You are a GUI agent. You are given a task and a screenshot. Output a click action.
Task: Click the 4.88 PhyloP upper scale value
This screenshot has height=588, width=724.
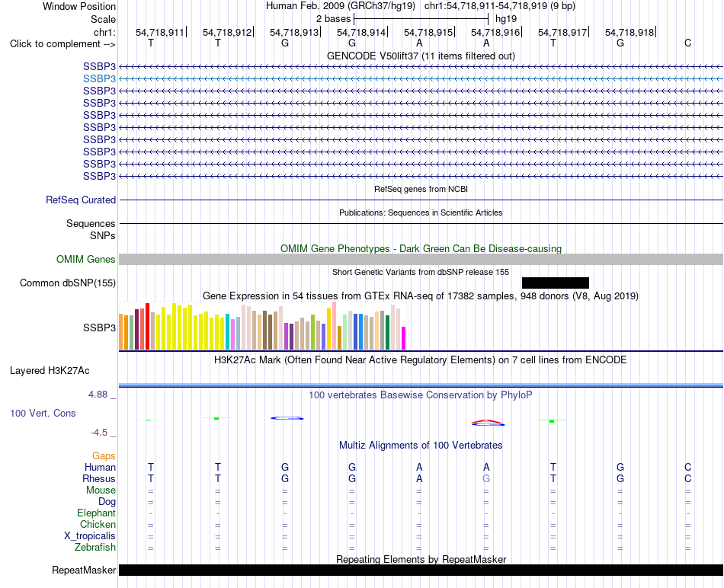98,395
